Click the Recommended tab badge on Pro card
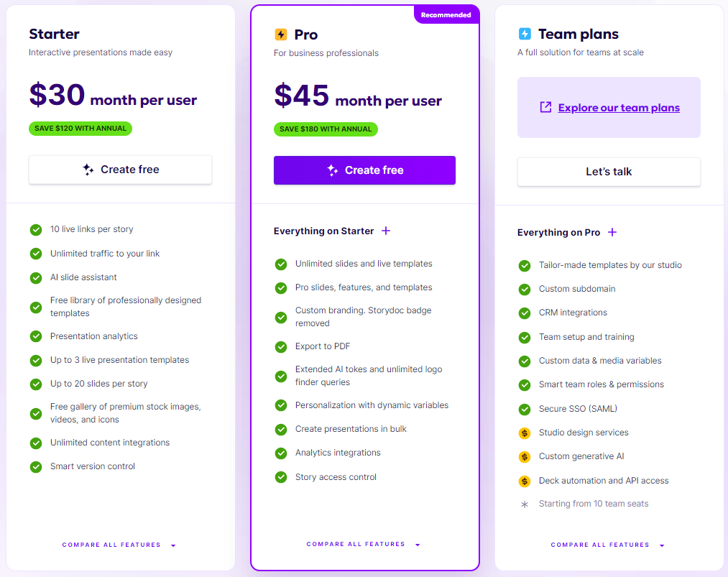The height and width of the screenshot is (577, 728). (446, 15)
